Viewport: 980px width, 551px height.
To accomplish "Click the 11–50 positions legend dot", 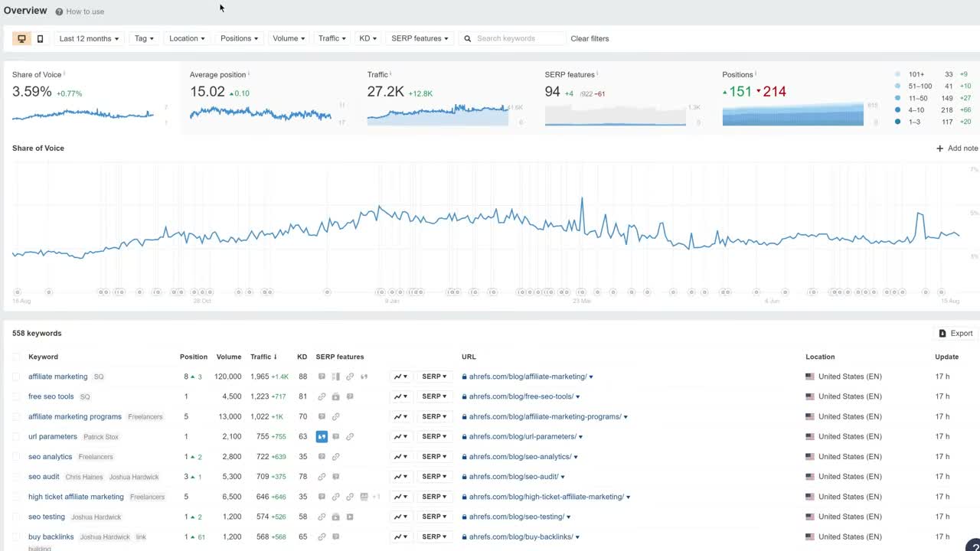I will point(897,98).
